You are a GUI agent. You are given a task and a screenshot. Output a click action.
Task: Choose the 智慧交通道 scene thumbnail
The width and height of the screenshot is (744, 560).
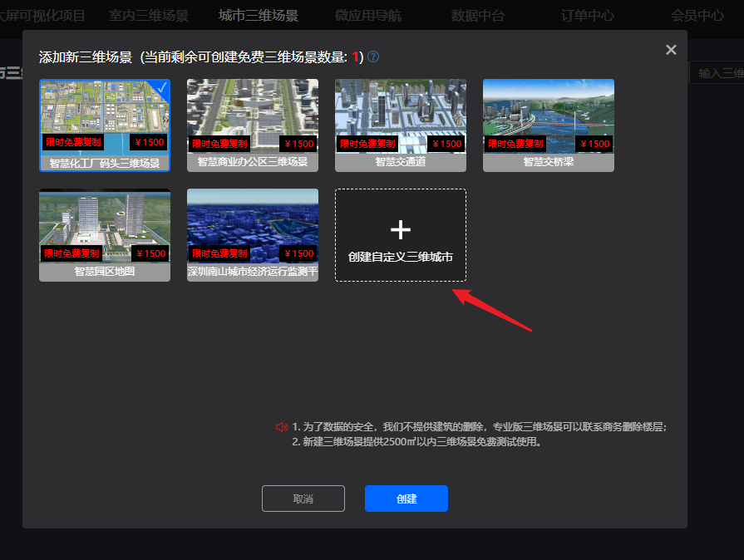coord(401,125)
